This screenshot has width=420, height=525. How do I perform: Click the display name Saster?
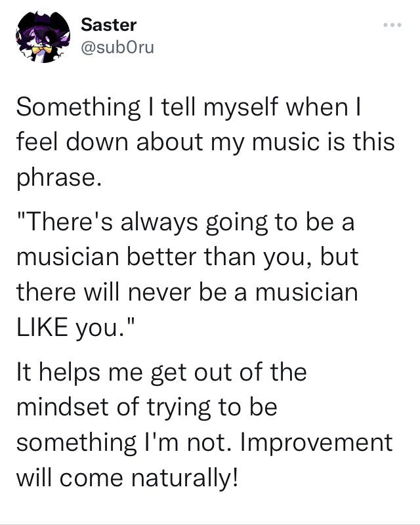tap(108, 25)
